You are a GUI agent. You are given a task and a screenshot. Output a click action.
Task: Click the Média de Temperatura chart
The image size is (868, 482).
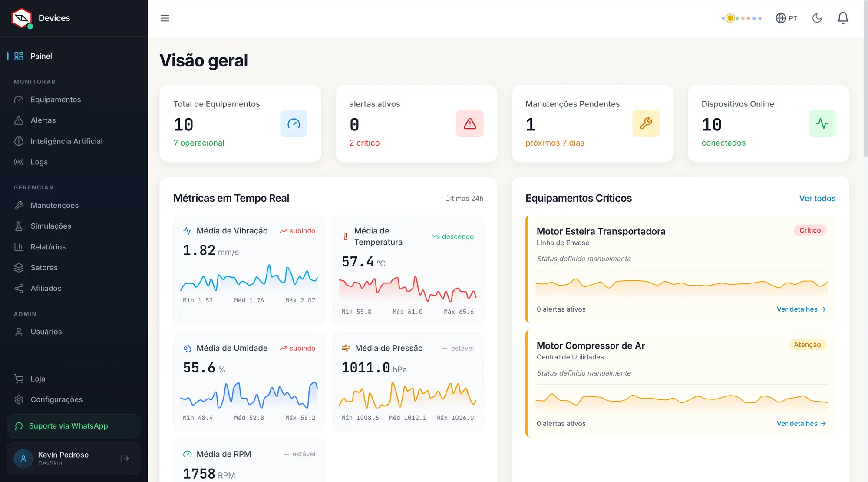click(x=408, y=289)
